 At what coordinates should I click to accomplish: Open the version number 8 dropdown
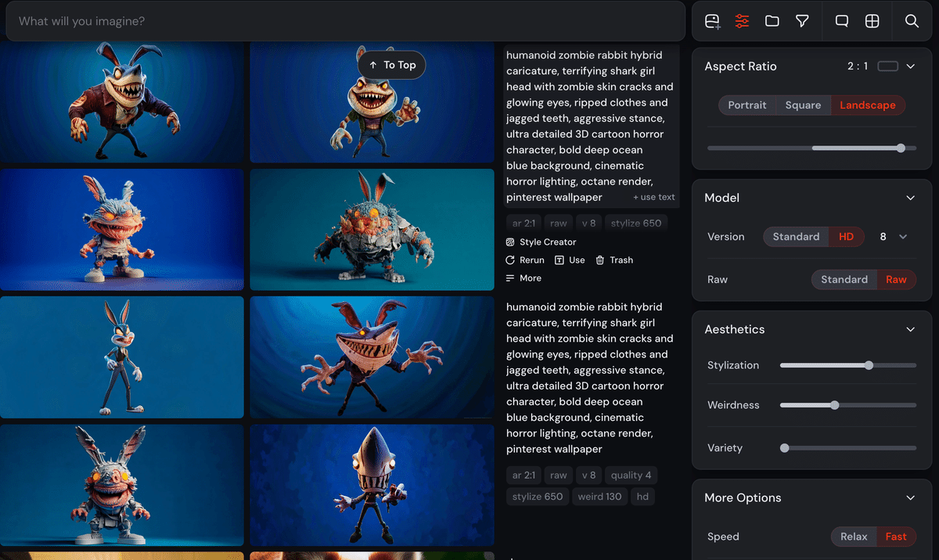tap(893, 237)
